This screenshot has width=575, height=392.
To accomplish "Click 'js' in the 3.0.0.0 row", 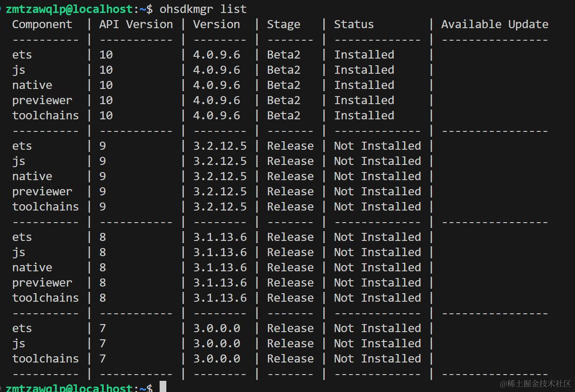I will pos(19,344).
